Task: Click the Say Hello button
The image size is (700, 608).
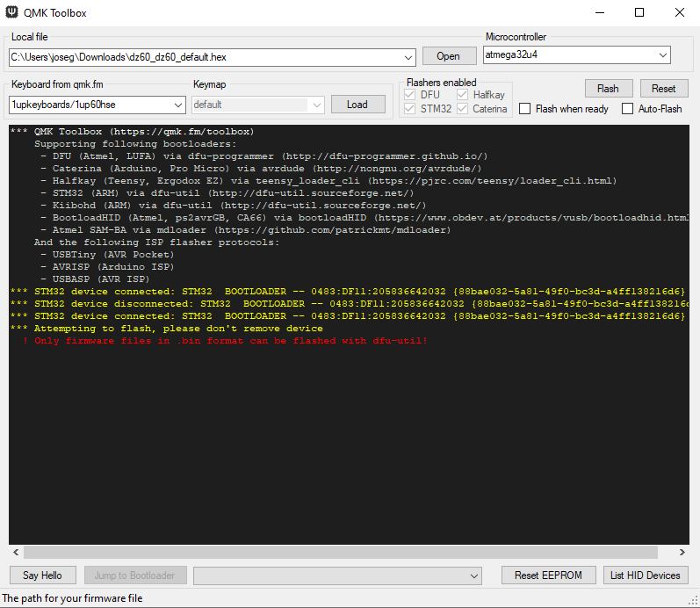Action: [x=43, y=575]
